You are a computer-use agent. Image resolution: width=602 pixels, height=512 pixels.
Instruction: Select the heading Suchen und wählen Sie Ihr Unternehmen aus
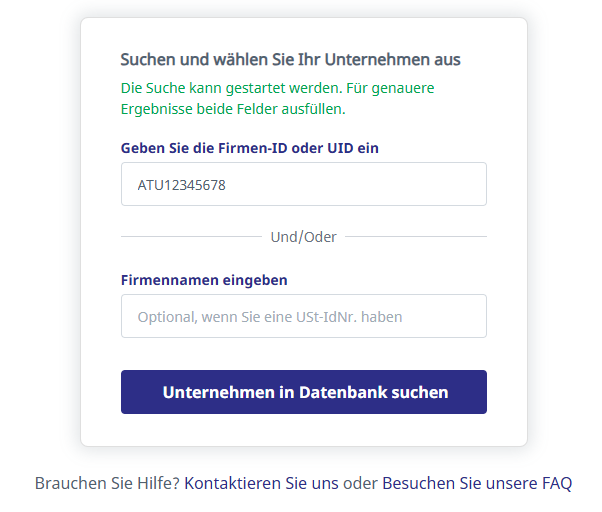click(290, 59)
